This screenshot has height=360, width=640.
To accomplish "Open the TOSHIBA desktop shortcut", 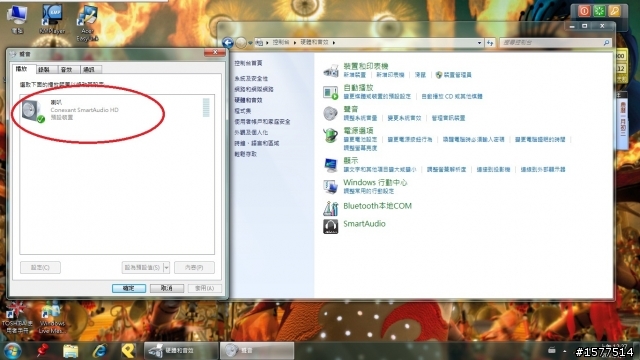I will point(16,318).
